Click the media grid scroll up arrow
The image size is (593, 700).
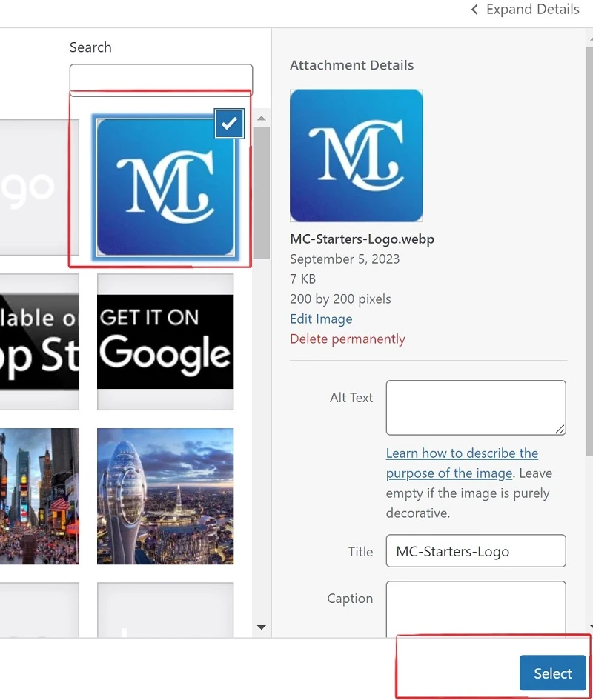pos(262,119)
